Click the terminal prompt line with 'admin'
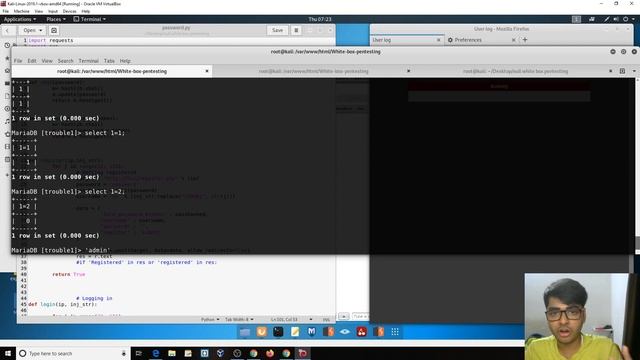Screen dimensions: 640x360 click(x=61, y=250)
